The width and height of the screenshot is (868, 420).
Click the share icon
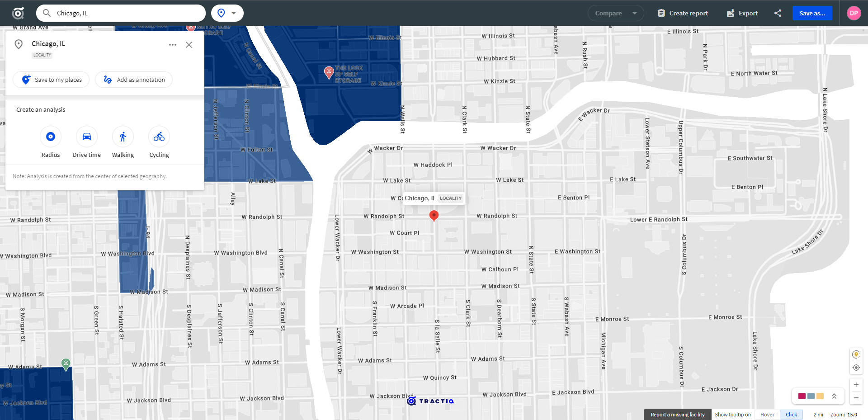click(778, 13)
